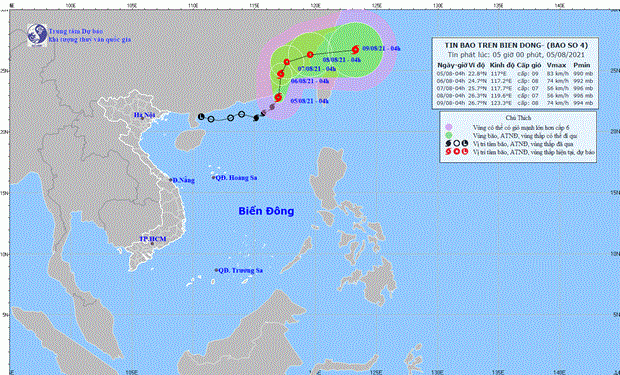Select the black past-position icons in the legend
The image size is (620, 375).
pos(456,144)
